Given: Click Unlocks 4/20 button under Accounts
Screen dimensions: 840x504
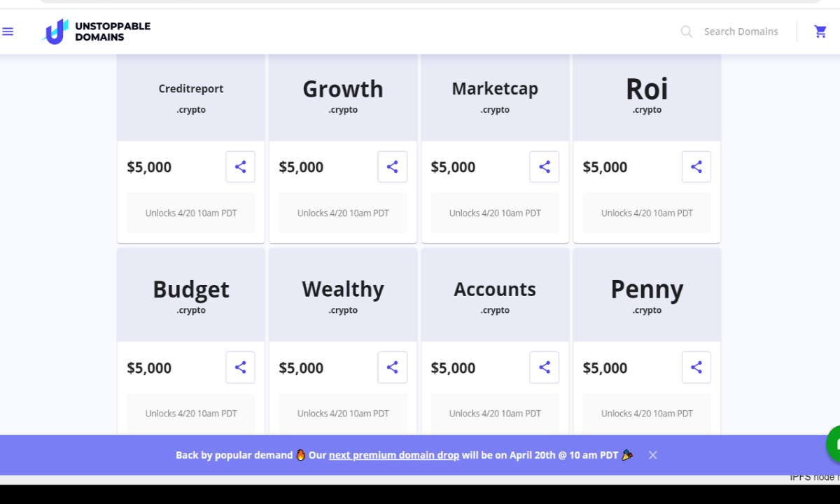Looking at the screenshot, I should 495,414.
